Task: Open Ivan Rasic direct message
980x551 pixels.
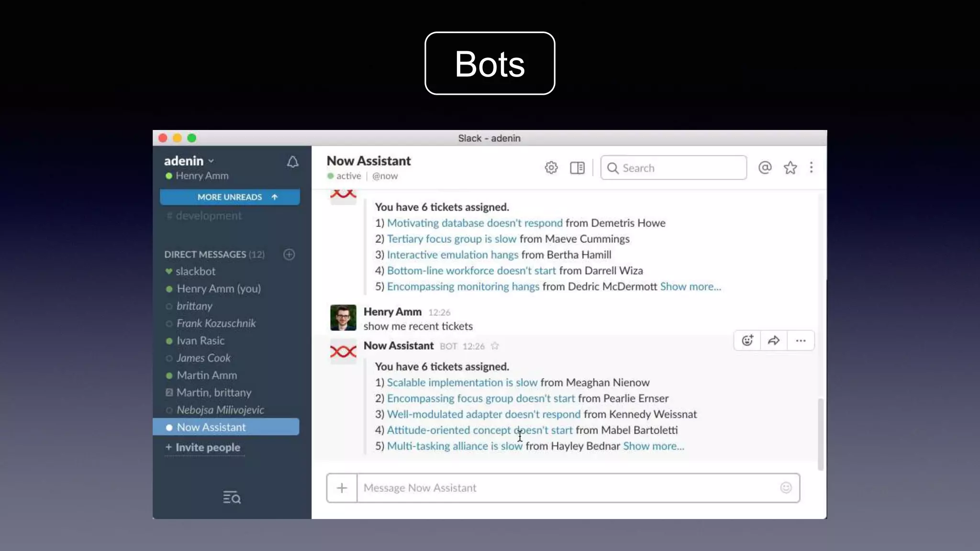Action: tap(200, 341)
